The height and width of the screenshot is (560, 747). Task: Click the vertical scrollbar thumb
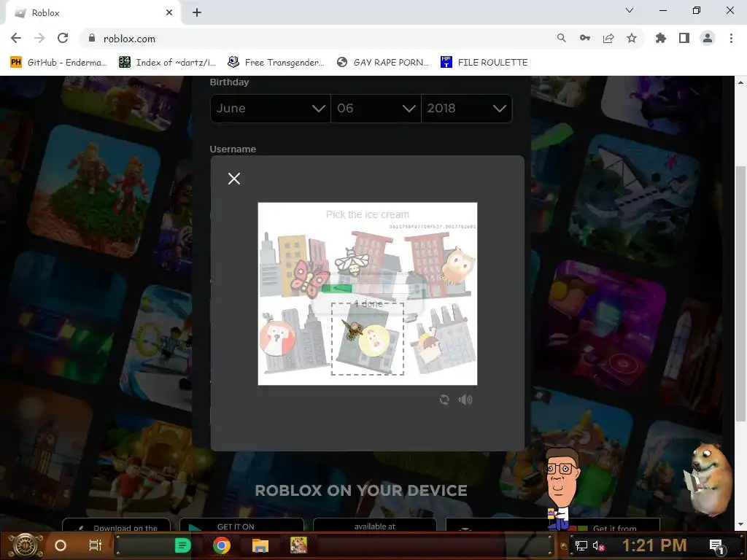pos(740,293)
